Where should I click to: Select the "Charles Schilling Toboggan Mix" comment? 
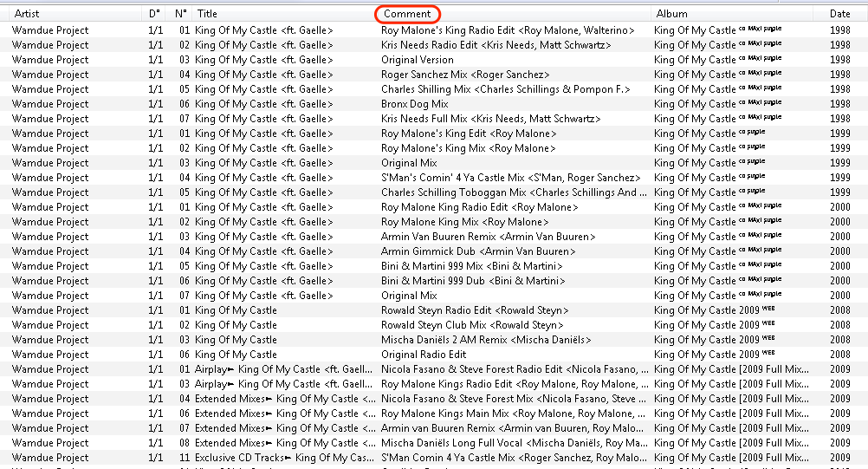514,192
